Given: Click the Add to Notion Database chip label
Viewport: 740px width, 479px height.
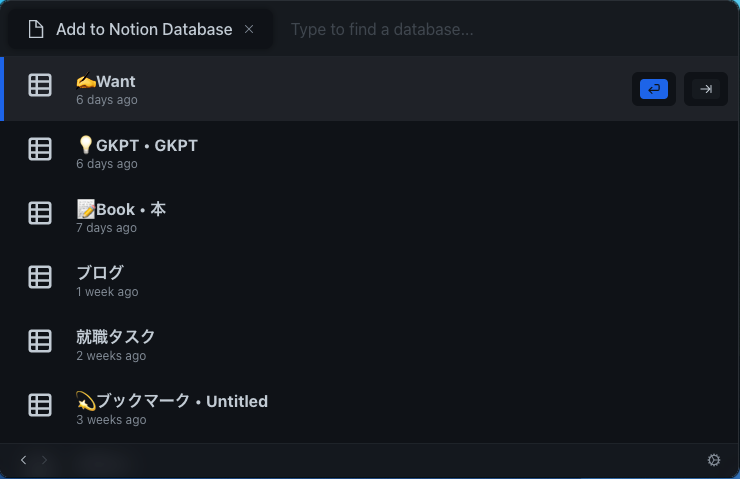Looking at the screenshot, I should [x=144, y=29].
